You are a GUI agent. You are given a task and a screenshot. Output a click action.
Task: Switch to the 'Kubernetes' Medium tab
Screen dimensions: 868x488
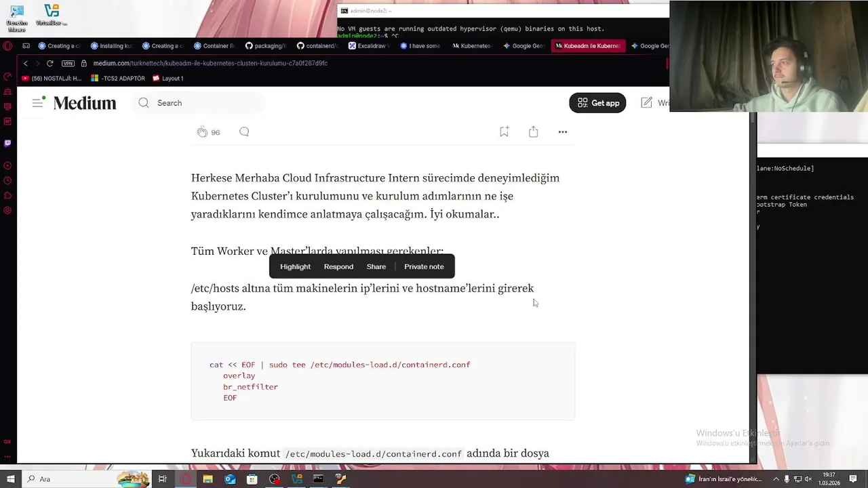pos(472,46)
